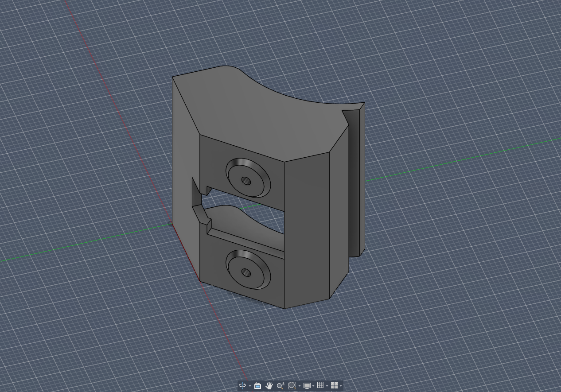
Task: Expand the Display Settings dropdown arrow
Action: (313, 386)
